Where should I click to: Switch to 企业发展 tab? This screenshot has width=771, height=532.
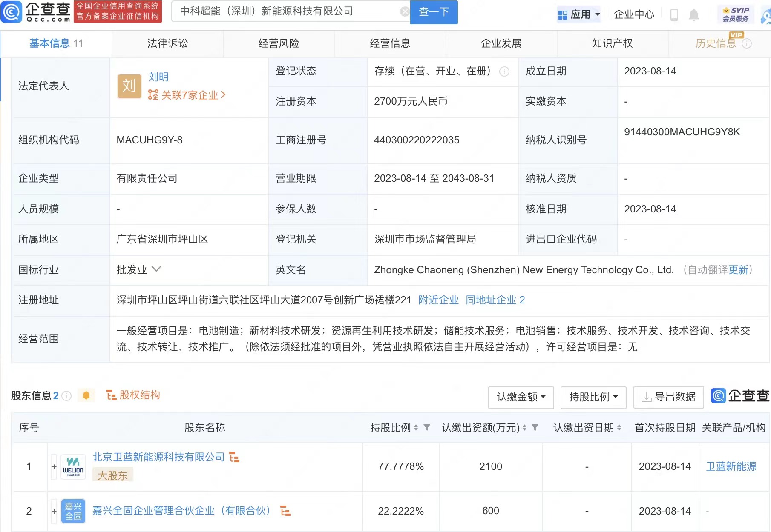click(501, 43)
